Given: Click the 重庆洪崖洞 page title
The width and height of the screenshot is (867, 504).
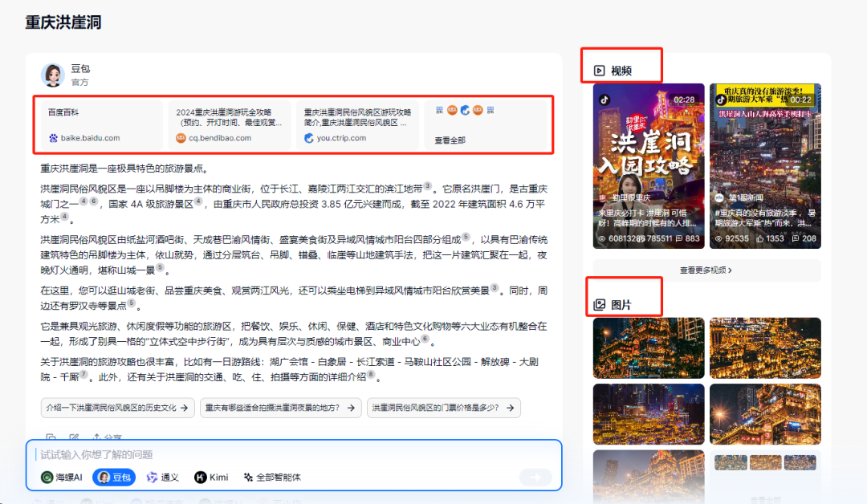Looking at the screenshot, I should point(63,22).
